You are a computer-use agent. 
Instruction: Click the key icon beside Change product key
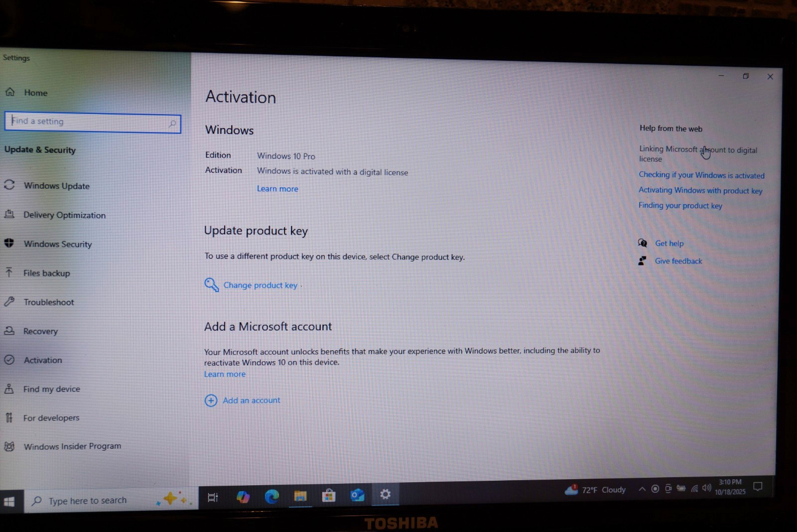pyautogui.click(x=212, y=284)
